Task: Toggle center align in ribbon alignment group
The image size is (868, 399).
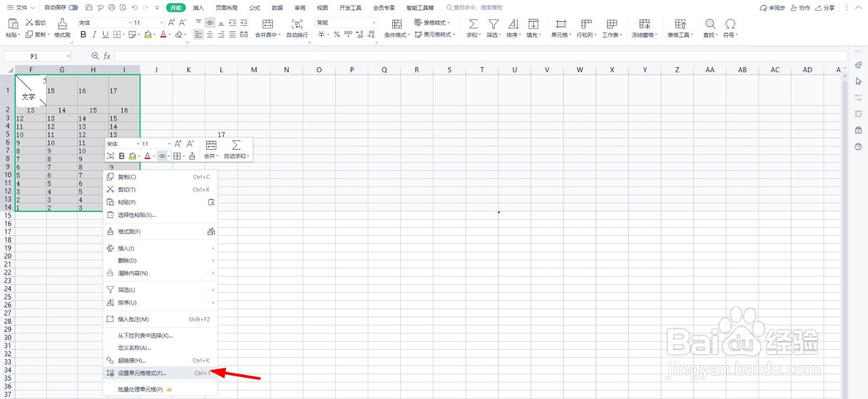Action: pyautogui.click(x=210, y=34)
